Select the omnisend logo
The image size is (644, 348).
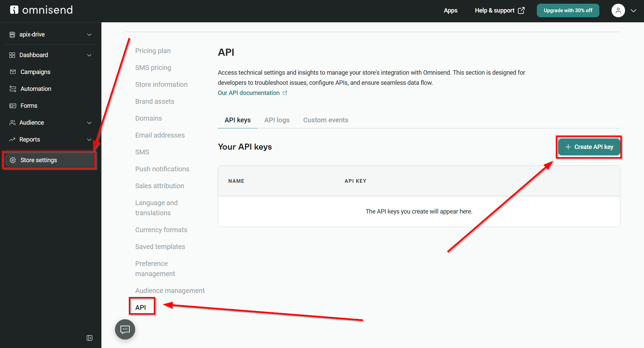pos(41,10)
